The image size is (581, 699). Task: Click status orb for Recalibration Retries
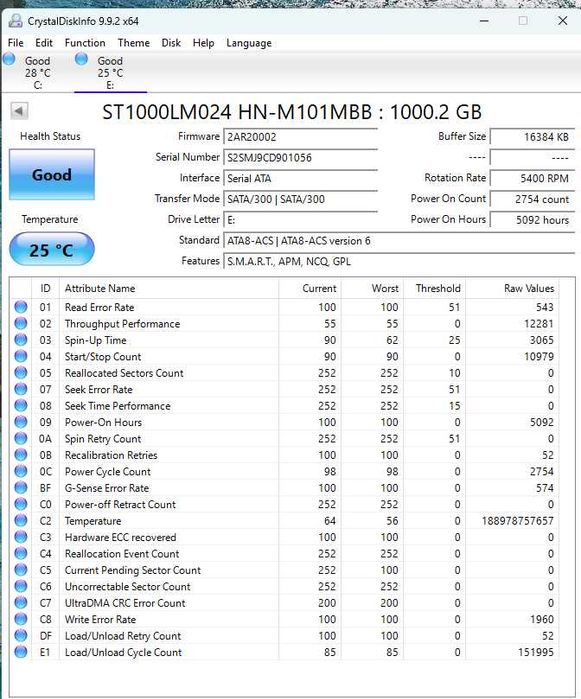tap(21, 455)
